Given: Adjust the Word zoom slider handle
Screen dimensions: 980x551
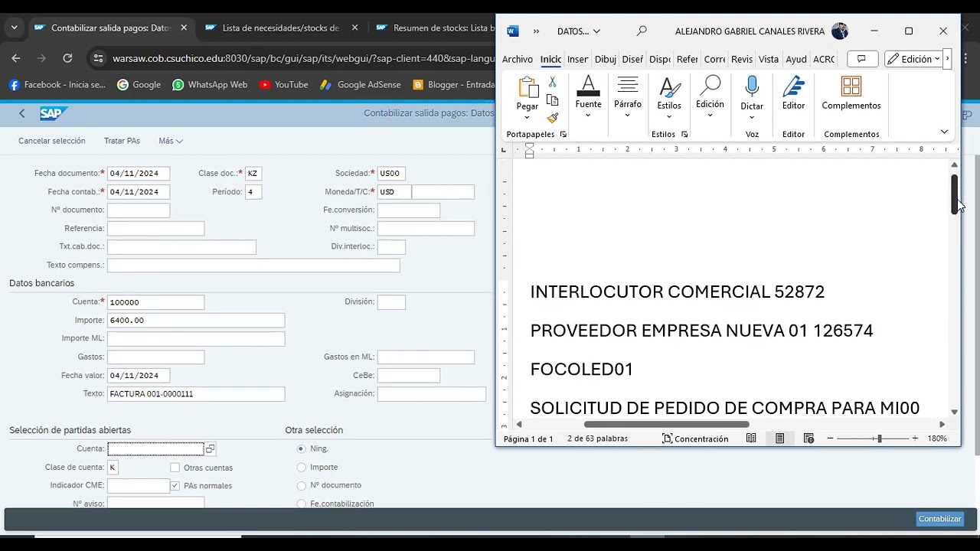Looking at the screenshot, I should click(879, 439).
